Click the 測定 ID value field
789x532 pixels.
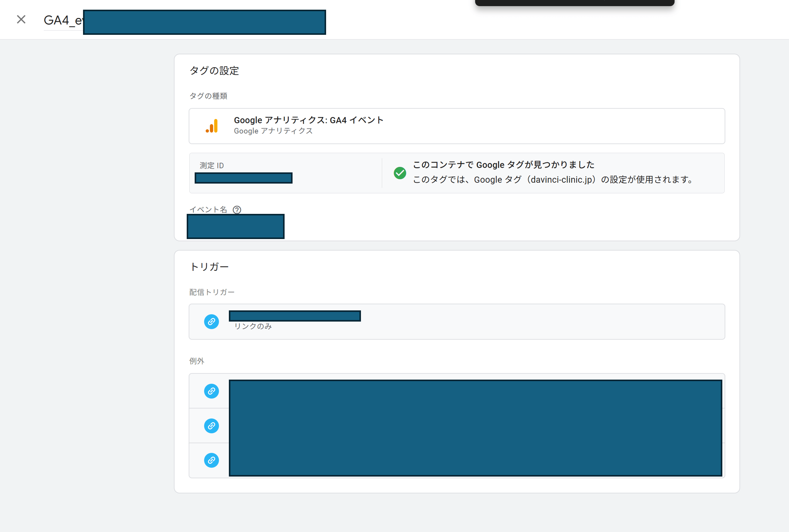(x=243, y=178)
